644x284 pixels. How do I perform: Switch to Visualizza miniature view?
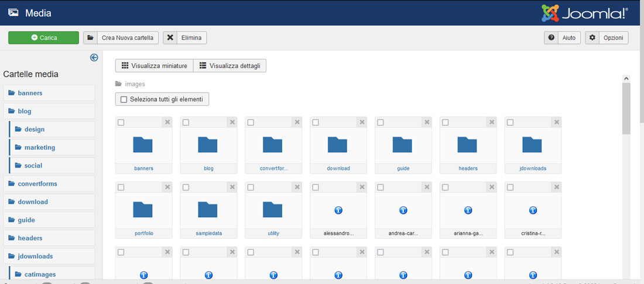(x=155, y=66)
